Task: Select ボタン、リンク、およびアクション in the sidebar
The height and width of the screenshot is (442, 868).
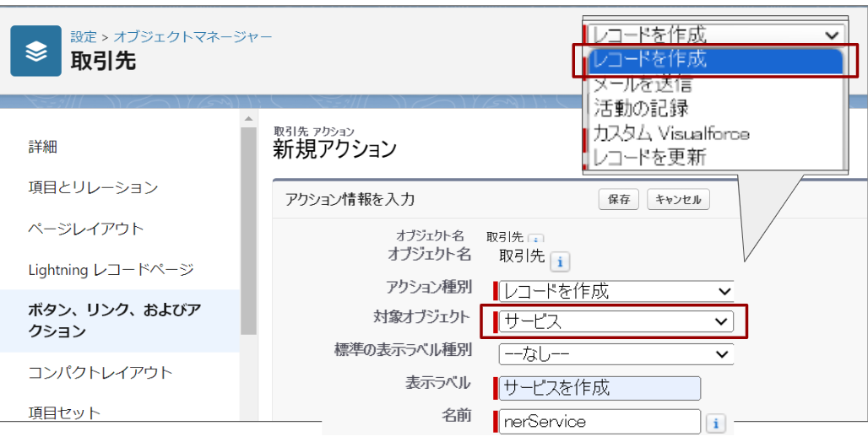Action: [x=120, y=321]
